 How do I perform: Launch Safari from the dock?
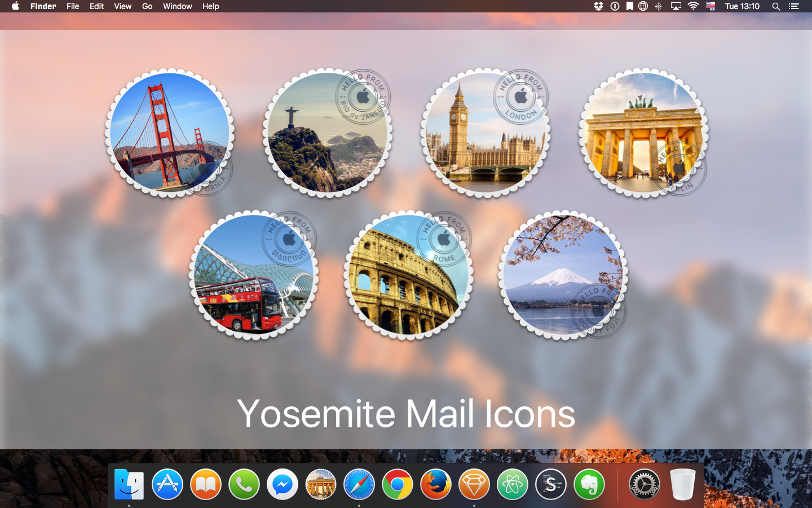click(x=359, y=484)
